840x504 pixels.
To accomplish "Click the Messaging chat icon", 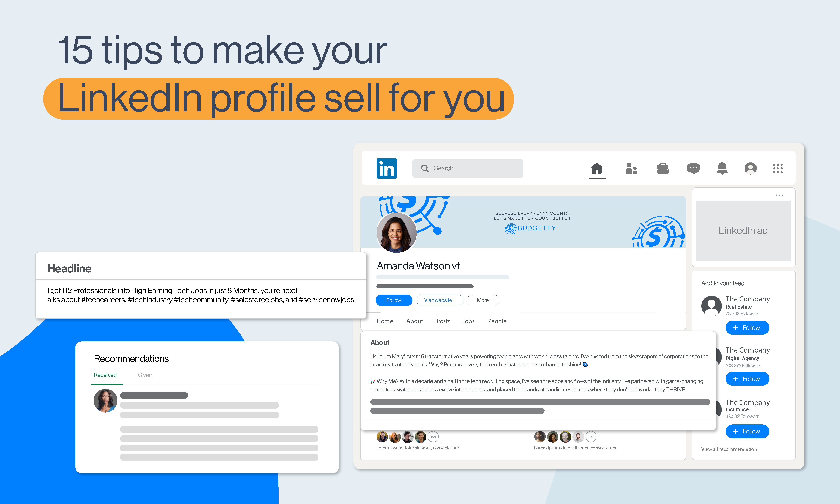I will [693, 168].
